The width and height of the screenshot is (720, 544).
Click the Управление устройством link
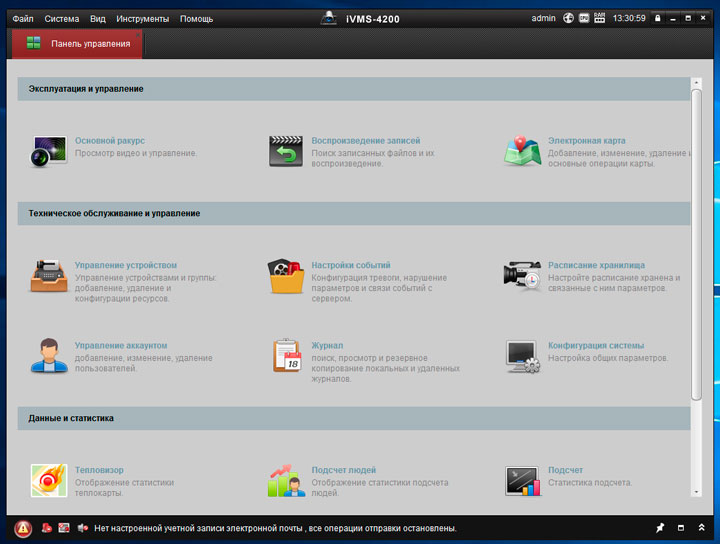tap(125, 265)
